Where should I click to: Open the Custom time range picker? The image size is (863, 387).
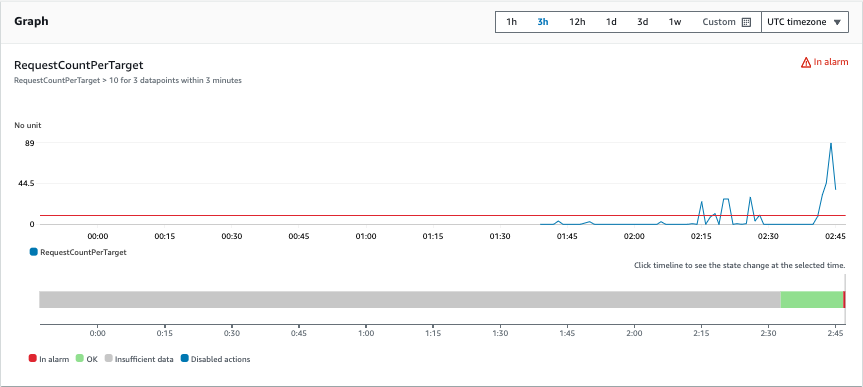click(727, 22)
